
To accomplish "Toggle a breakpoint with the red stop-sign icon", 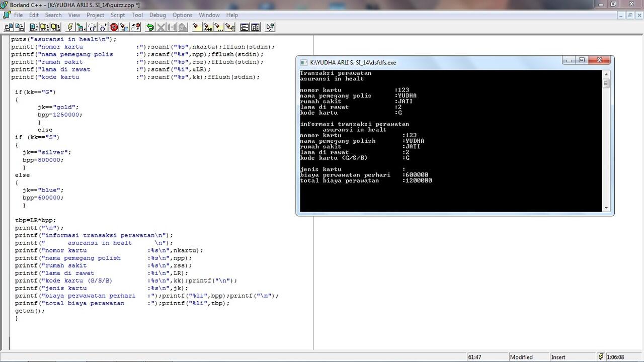I will (113, 28).
